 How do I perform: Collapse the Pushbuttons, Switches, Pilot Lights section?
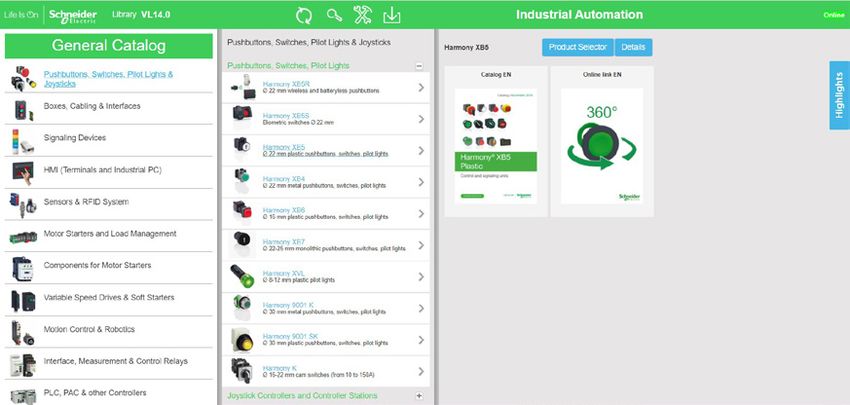[419, 66]
